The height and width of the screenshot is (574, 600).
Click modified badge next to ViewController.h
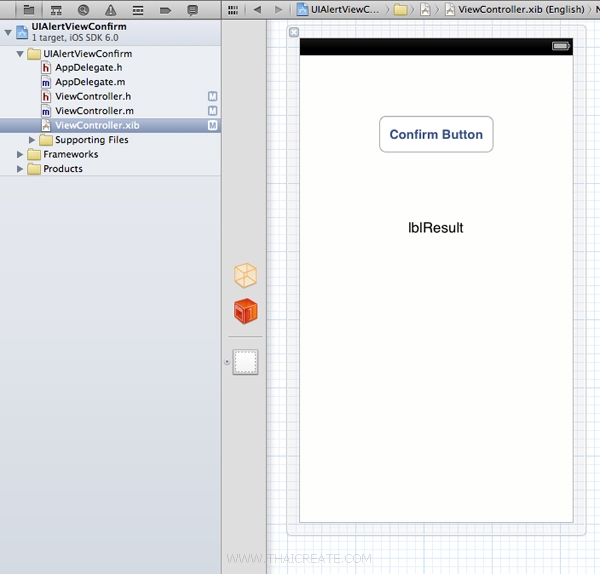tap(212, 96)
